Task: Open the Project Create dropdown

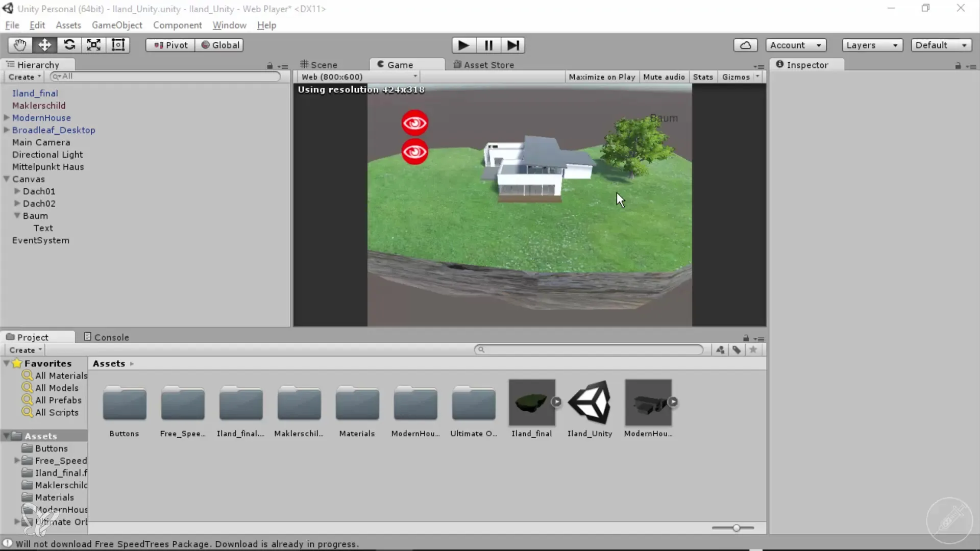Action: (x=25, y=350)
